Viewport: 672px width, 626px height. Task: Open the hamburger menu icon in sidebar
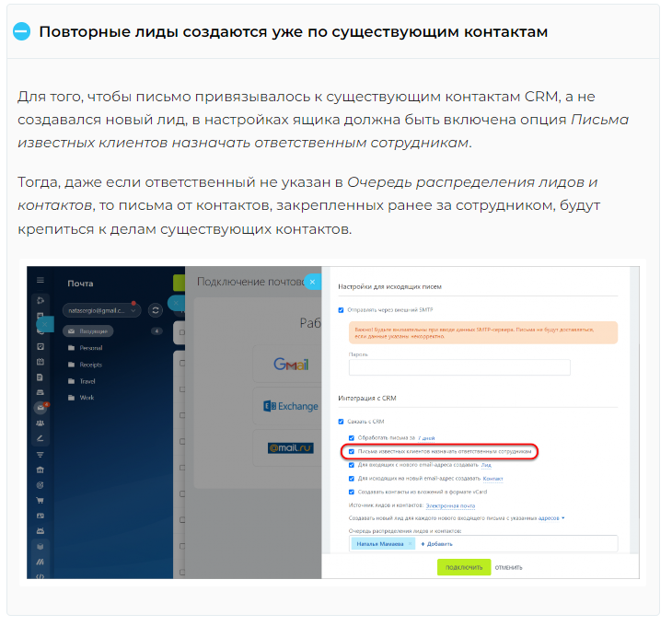(41, 280)
